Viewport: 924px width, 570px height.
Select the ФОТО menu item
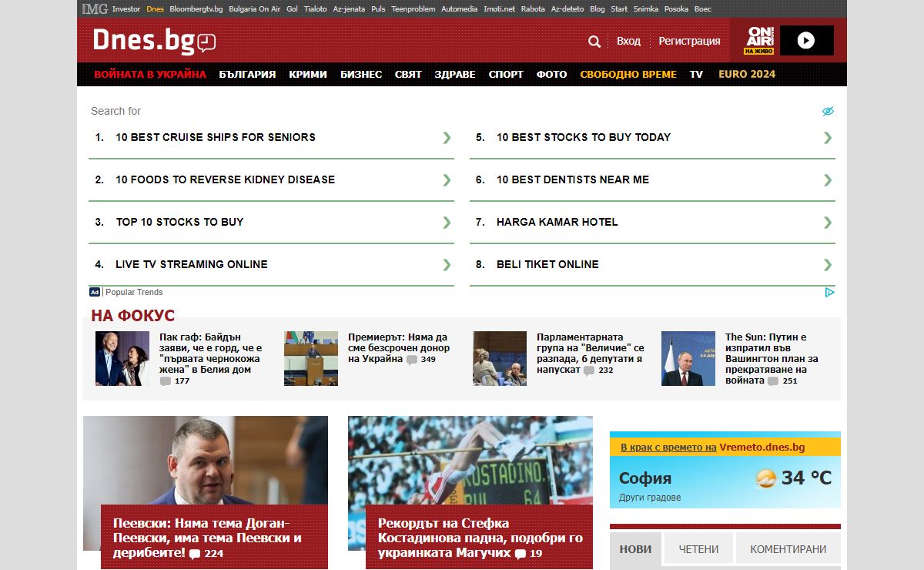coord(551,75)
